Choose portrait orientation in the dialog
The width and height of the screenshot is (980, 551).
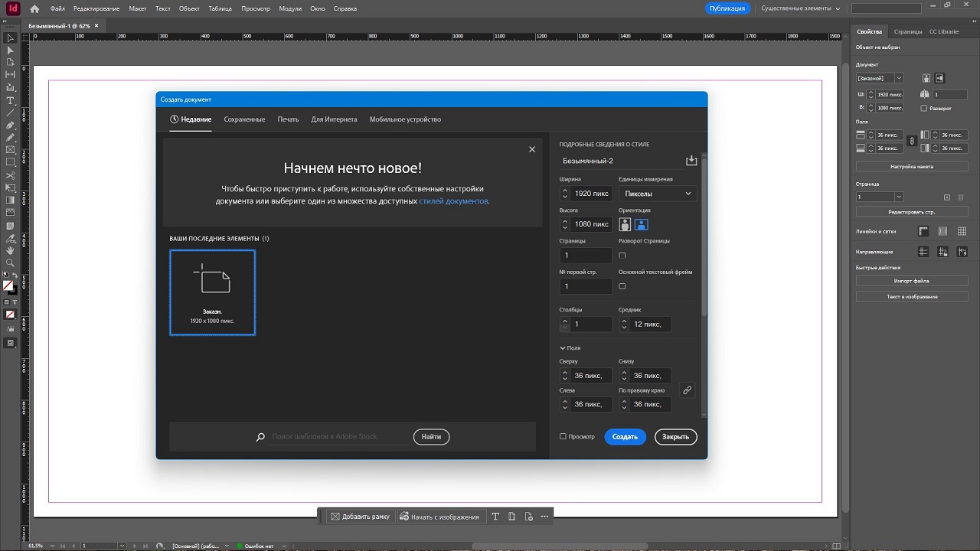626,224
